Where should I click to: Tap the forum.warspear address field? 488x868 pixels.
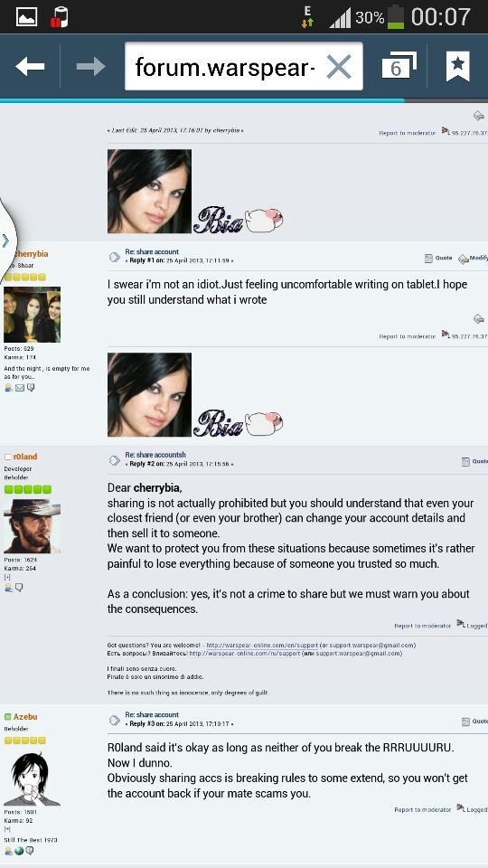(x=243, y=66)
